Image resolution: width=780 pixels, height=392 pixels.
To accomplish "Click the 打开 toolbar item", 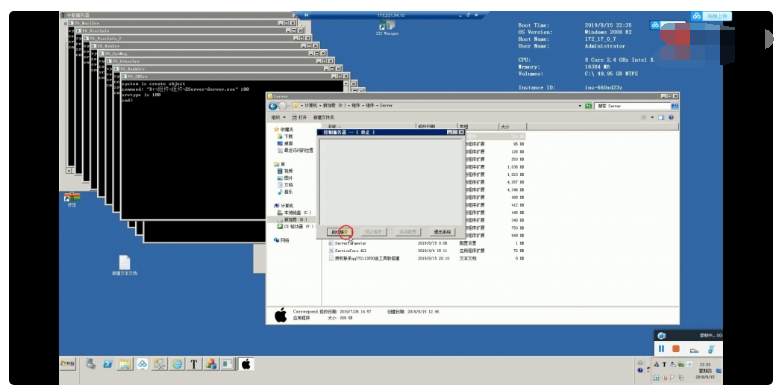I will pyautogui.click(x=299, y=117).
